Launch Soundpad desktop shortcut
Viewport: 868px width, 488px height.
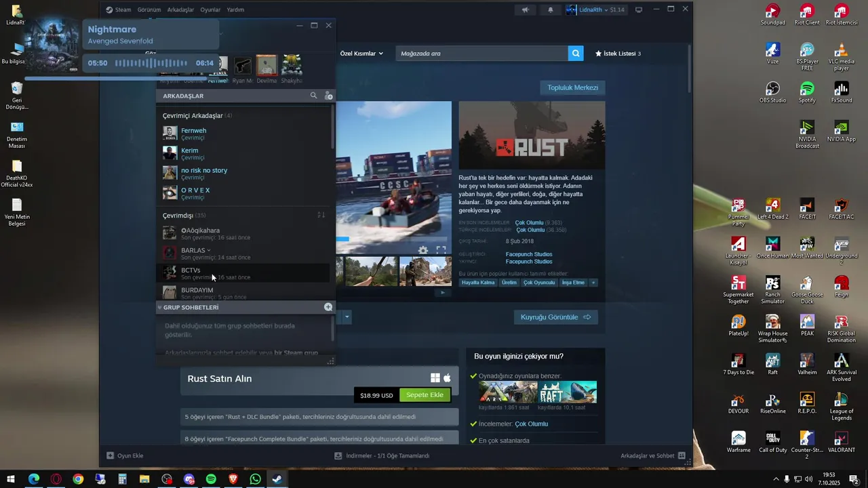point(773,14)
